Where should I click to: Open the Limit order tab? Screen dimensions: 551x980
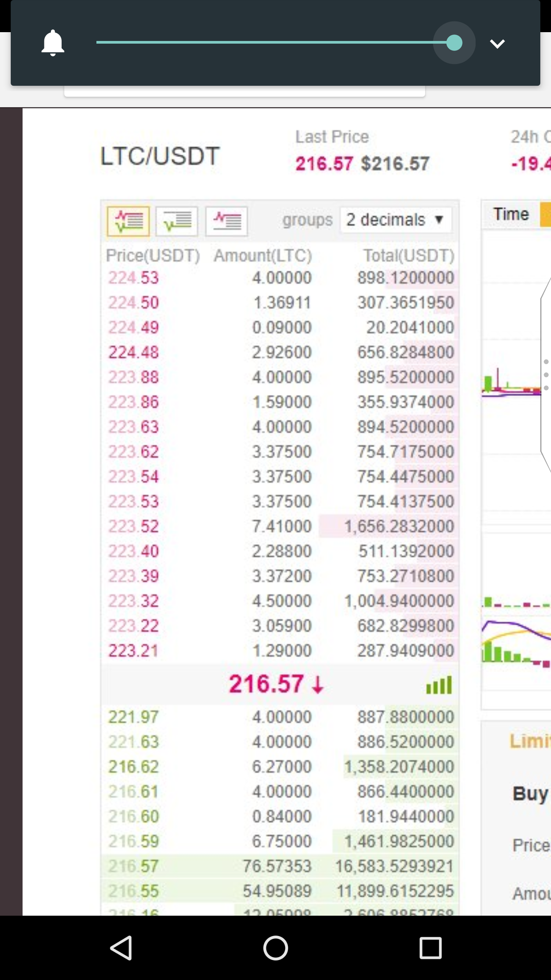point(530,741)
